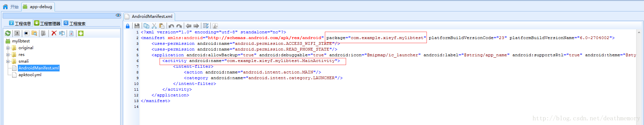Click the export image icon beside the refresh icon
Screen dimensions: 644x125
(x=17, y=33)
